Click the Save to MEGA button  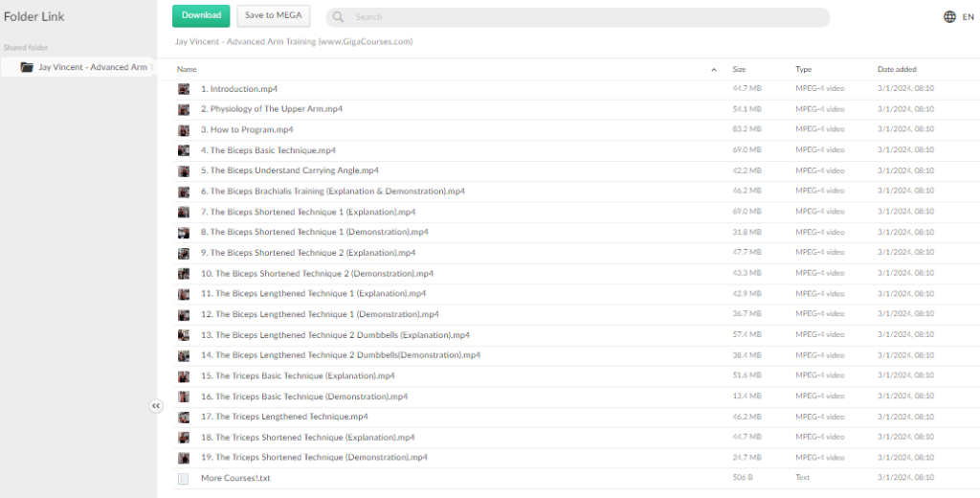tap(273, 15)
